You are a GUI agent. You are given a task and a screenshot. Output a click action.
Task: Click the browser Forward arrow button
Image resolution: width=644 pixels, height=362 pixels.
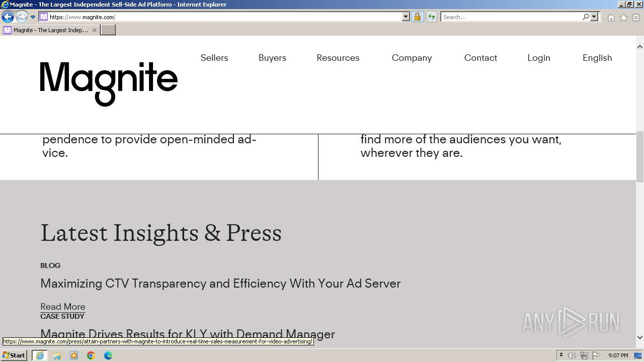tap(22, 17)
